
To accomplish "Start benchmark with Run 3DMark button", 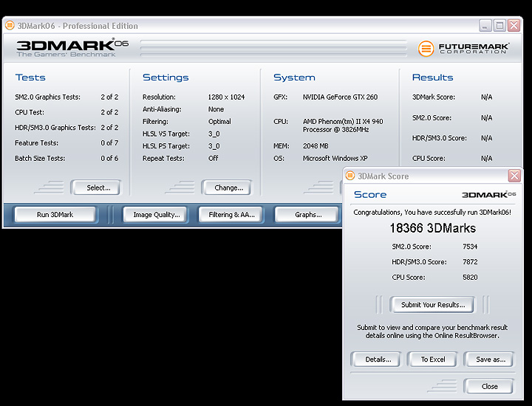I will (55, 215).
